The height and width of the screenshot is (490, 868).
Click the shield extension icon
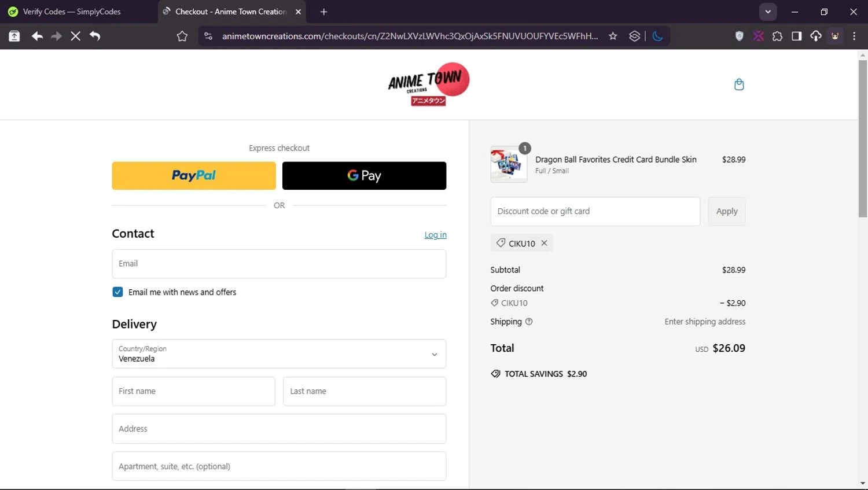(739, 36)
